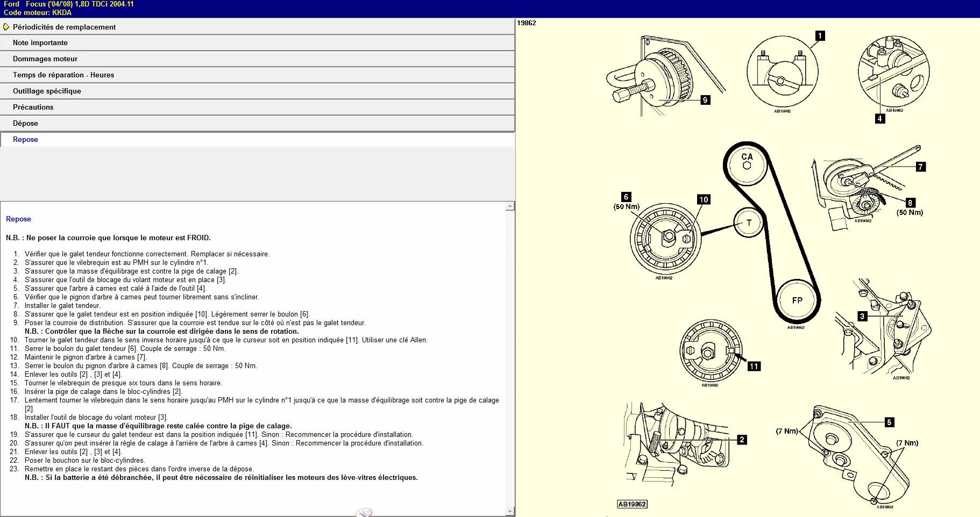This screenshot has width=980, height=517.
Task: Click step 15 Tourner le vilebrequin six tours
Action: [x=123, y=383]
